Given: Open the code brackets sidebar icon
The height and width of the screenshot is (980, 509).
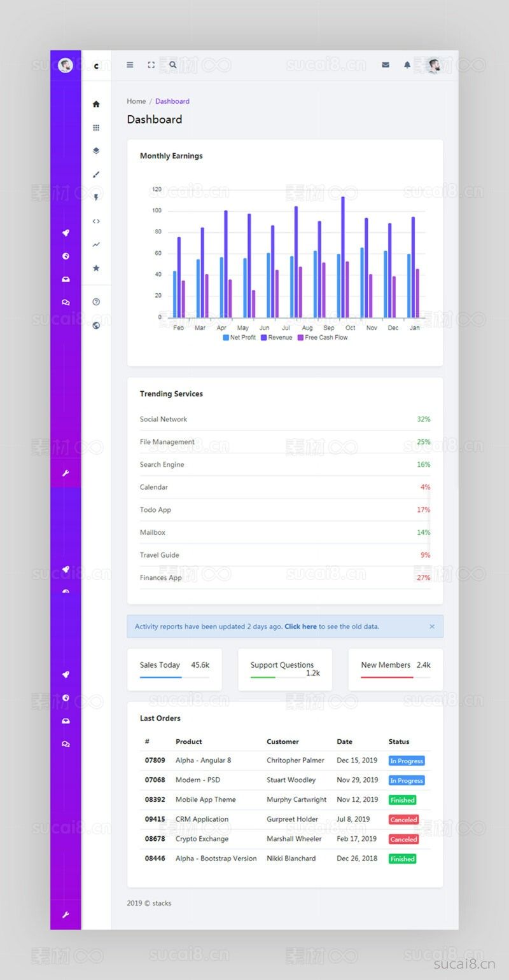Looking at the screenshot, I should pos(96,221).
